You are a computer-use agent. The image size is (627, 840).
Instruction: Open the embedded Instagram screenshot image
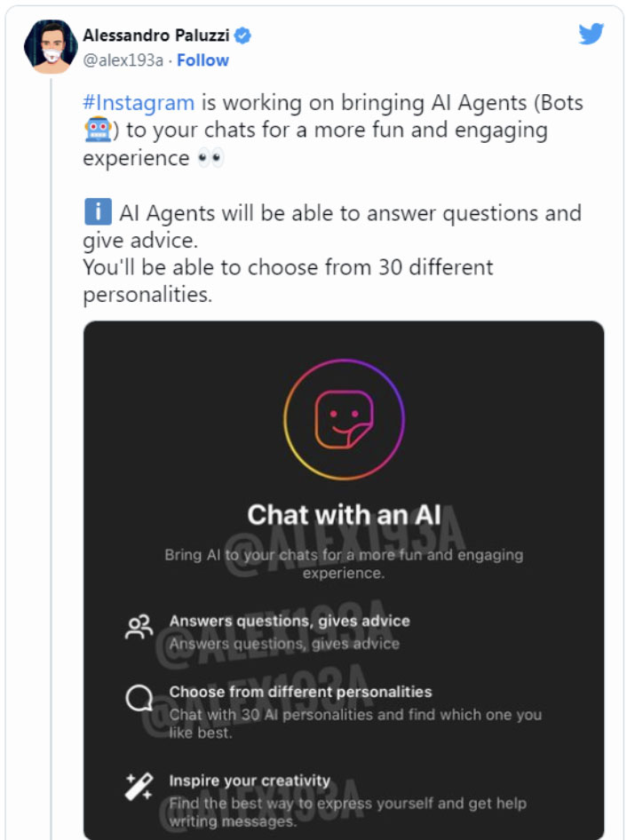344,580
